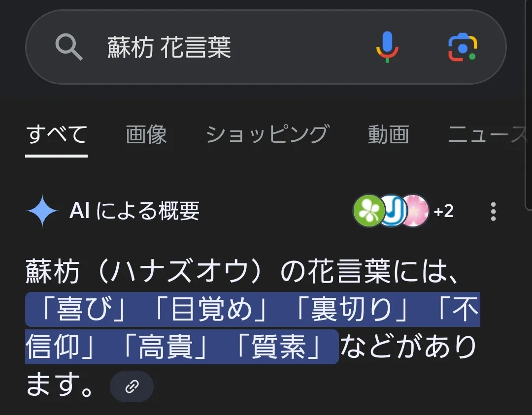
Task: Select the すべて tab
Action: point(56,134)
